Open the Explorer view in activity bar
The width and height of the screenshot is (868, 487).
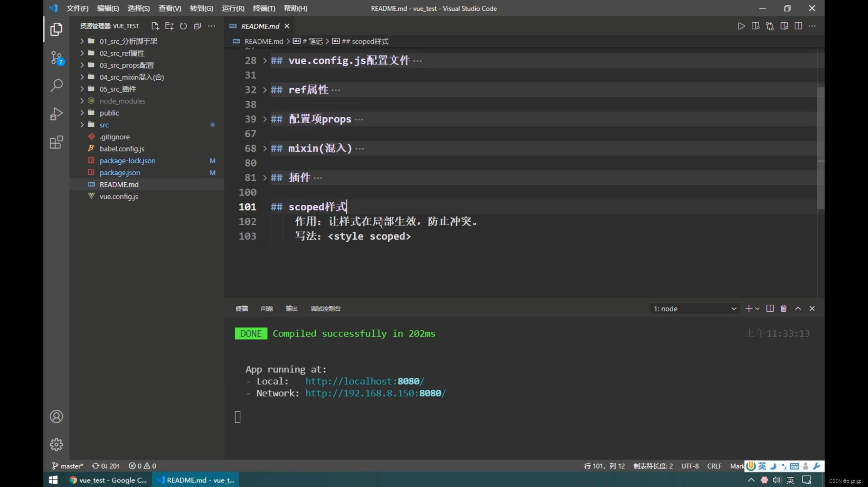click(56, 29)
